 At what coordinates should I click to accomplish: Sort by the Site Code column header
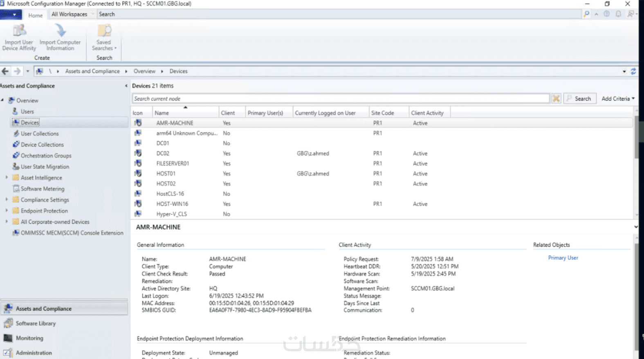tap(389, 113)
